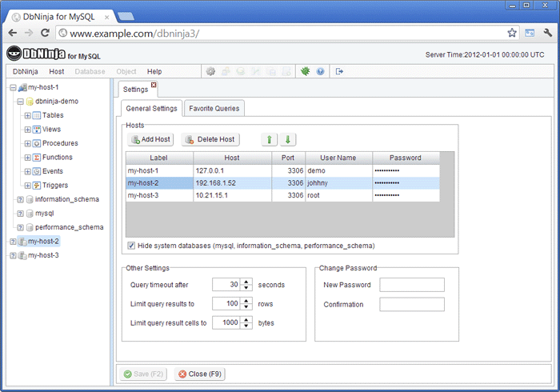Click the blue help/about icon in toolbar
This screenshot has width=560, height=392.
[320, 71]
